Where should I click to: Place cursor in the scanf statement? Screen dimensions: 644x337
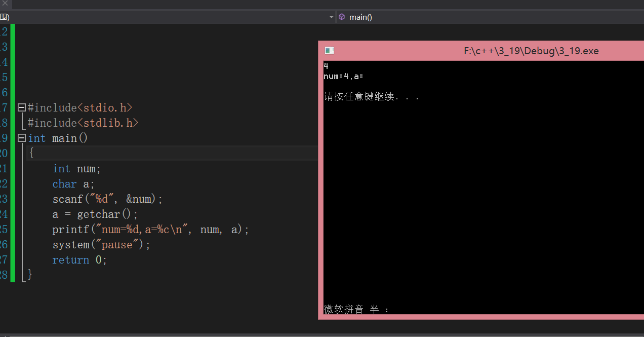click(x=101, y=199)
